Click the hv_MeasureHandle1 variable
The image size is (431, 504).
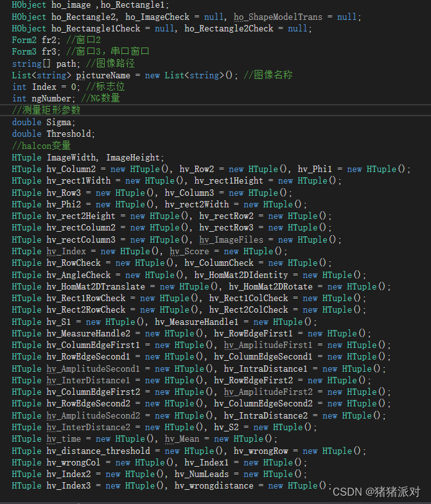tap(197, 322)
